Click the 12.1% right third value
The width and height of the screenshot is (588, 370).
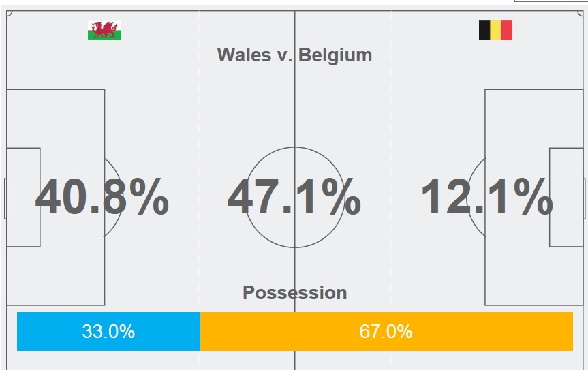pos(486,198)
